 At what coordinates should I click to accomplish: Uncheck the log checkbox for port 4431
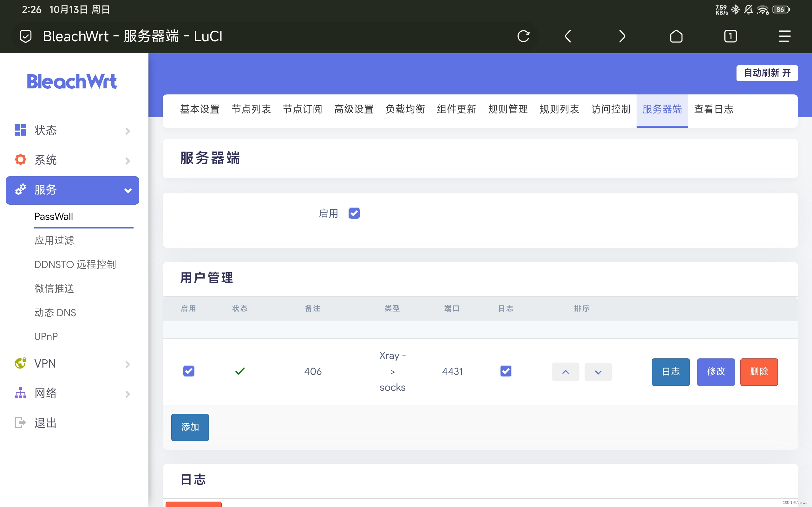click(506, 371)
